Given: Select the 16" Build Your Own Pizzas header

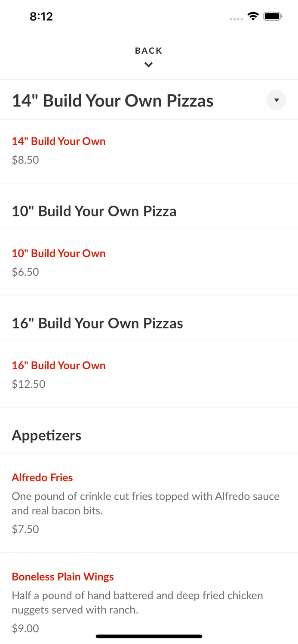Looking at the screenshot, I should tap(97, 323).
